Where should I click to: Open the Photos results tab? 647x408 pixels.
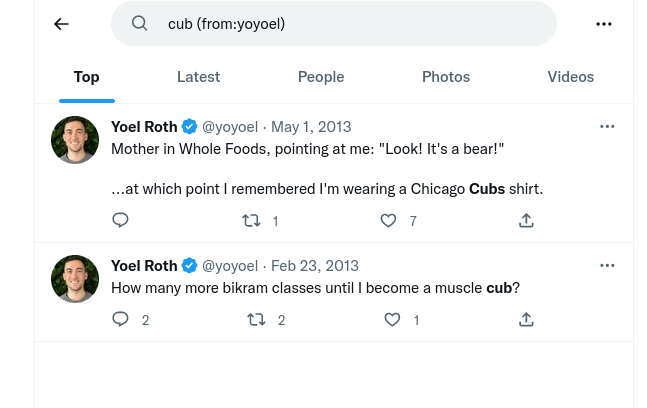coord(446,77)
